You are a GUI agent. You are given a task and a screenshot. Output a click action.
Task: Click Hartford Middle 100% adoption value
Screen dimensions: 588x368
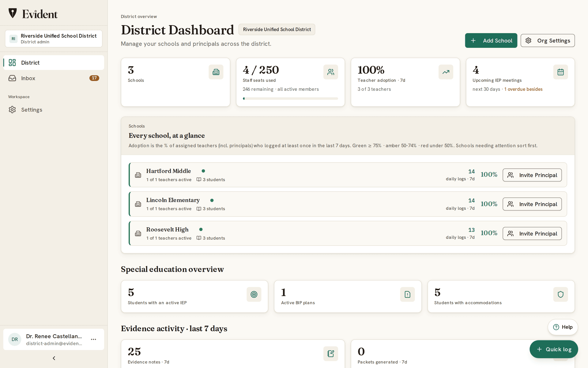coord(489,174)
